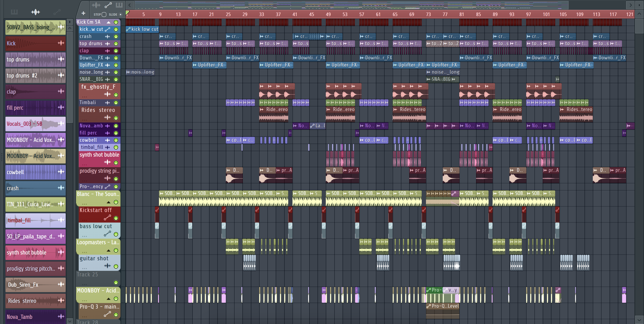Select Vocals_003 - 5B item in picker
This screenshot has height=324, width=644.
pos(36,124)
